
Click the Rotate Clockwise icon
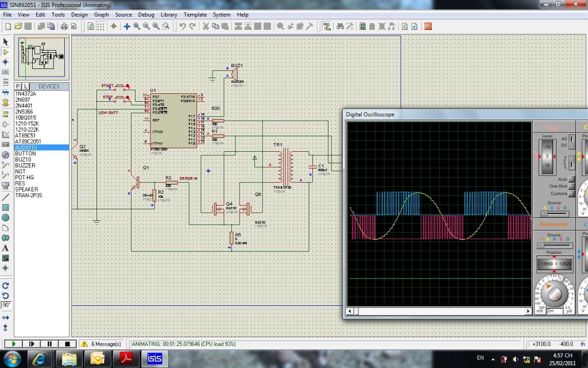tap(6, 285)
